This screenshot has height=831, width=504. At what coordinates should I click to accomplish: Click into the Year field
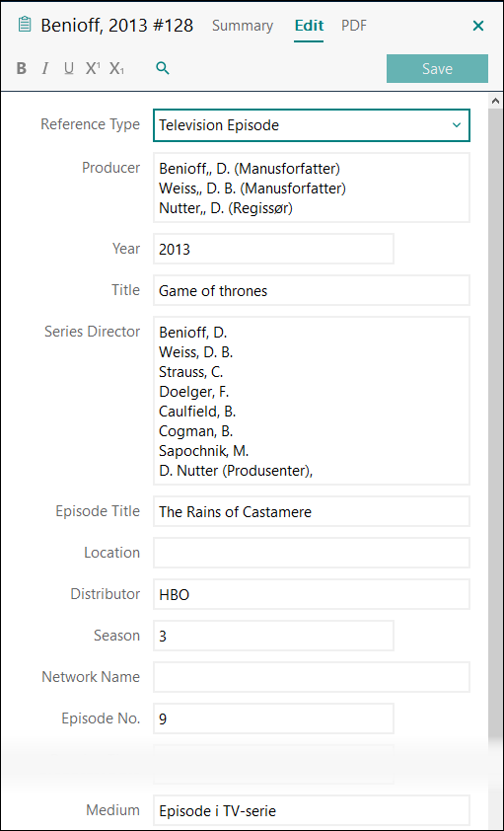point(274,249)
